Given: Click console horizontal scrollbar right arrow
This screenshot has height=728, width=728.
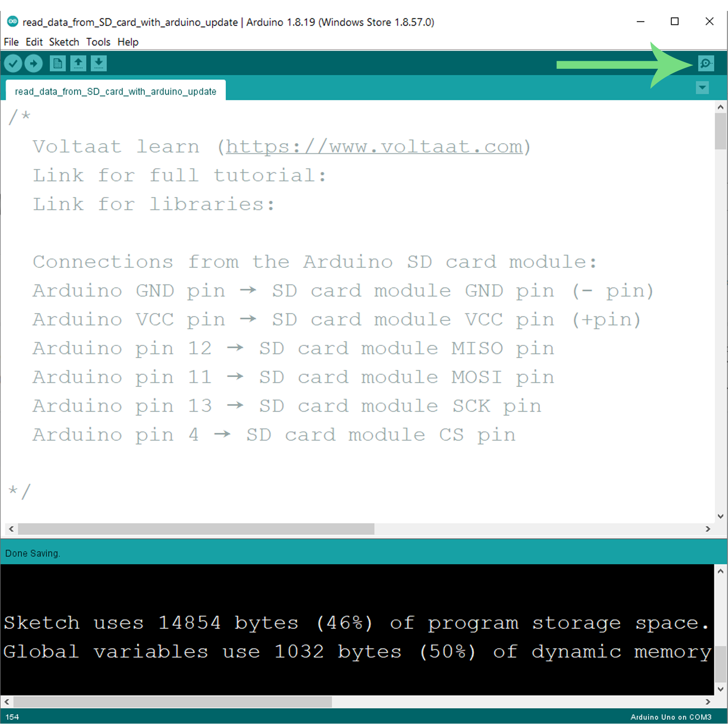Looking at the screenshot, I should coord(708,702).
